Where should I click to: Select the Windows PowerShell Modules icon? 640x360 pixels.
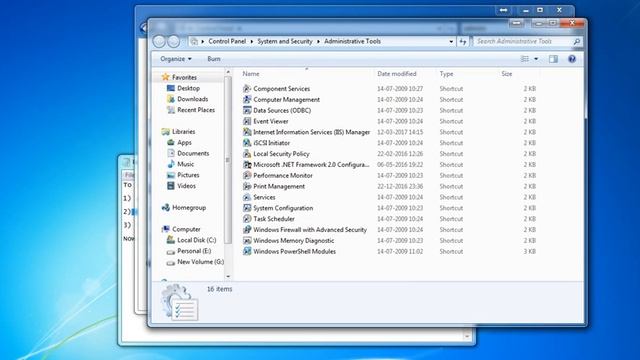pos(247,251)
